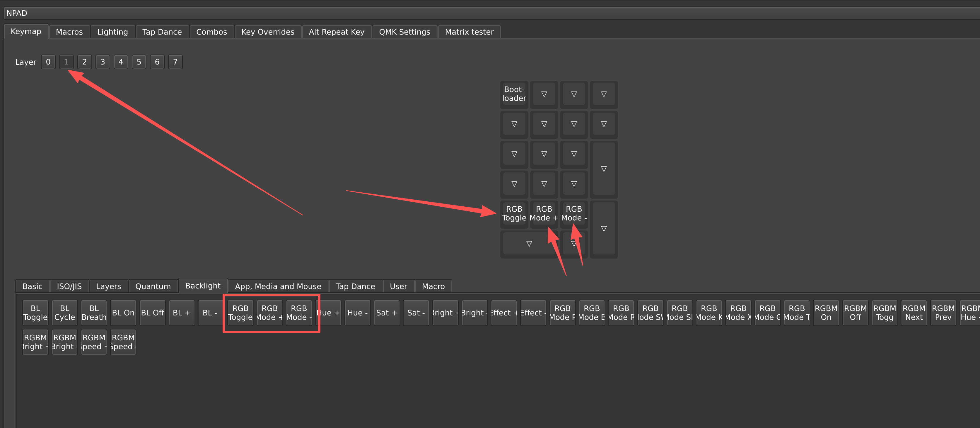Switch to layer 0
The height and width of the screenshot is (428, 980).
[48, 62]
